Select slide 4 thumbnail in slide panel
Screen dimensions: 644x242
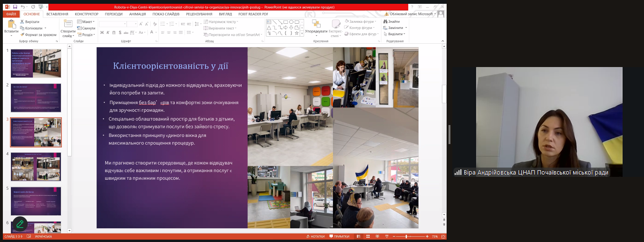click(x=36, y=167)
